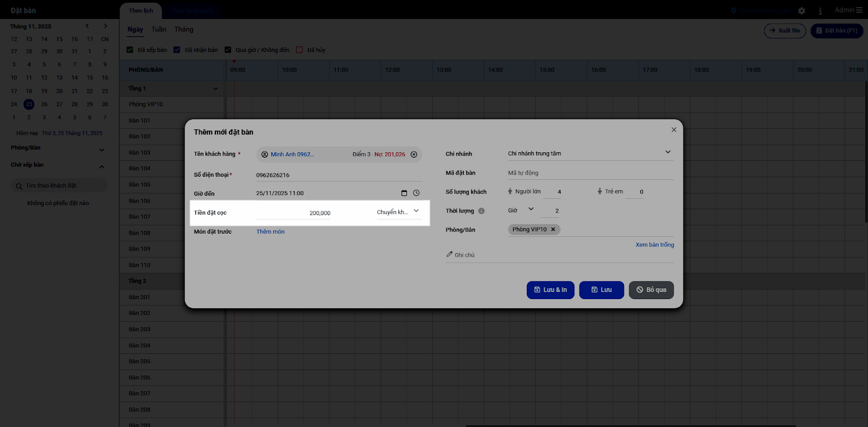Screen dimensions: 868x427
Task: Open the settings gear in top bar
Action: (802, 11)
